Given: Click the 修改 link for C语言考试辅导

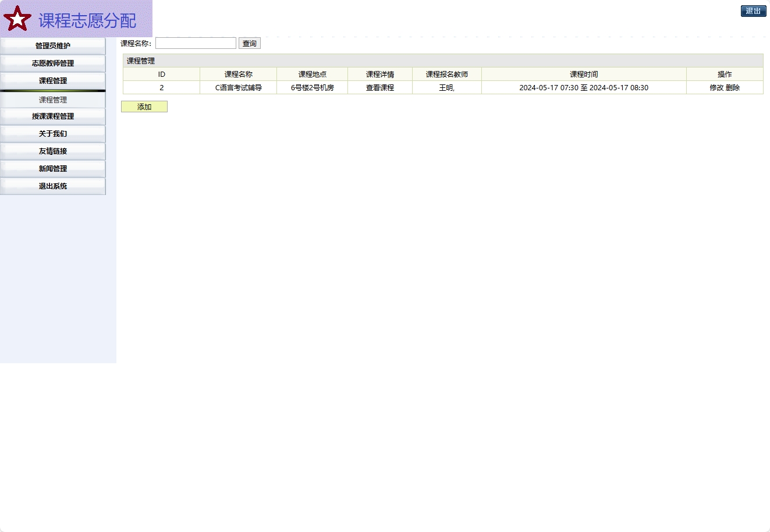Looking at the screenshot, I should (x=718, y=87).
